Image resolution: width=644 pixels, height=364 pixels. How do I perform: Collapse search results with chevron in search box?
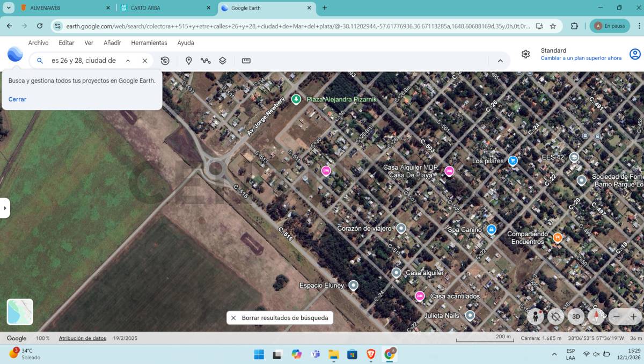(128, 61)
